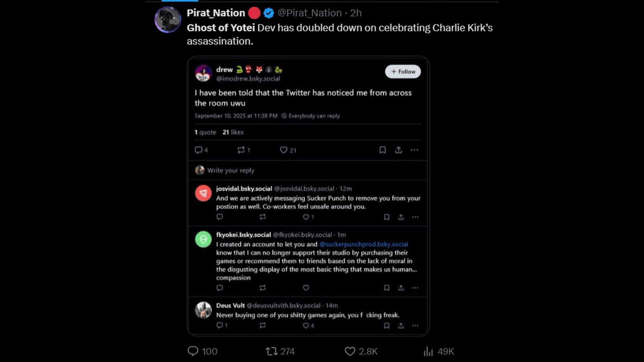Share drew's Bluesky post

[399, 150]
